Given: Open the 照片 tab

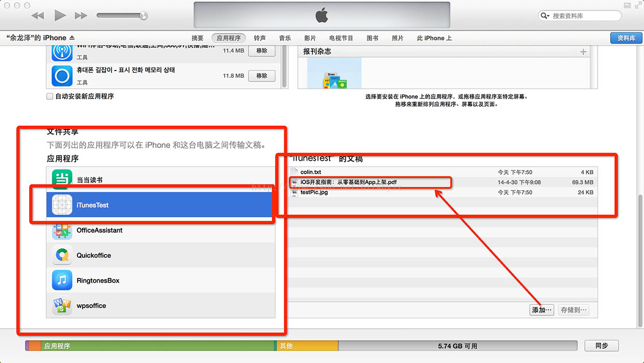Looking at the screenshot, I should tap(398, 38).
